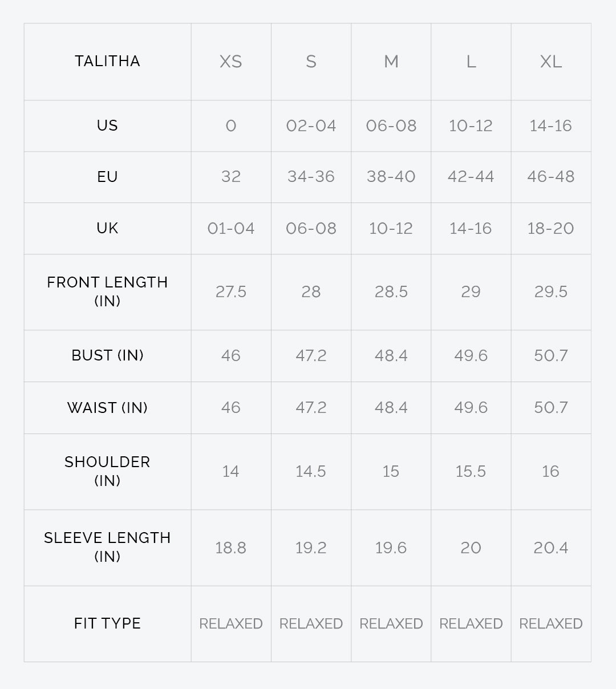Click the M size column header

[391, 62]
